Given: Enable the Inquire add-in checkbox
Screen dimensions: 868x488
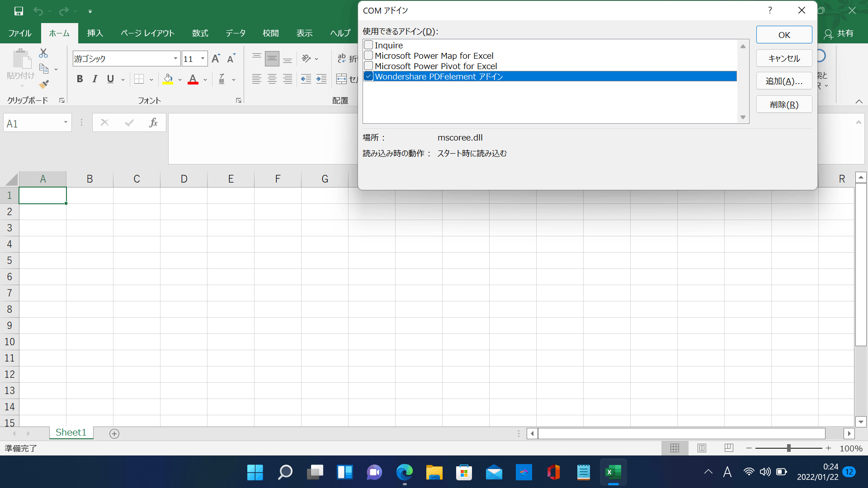Looking at the screenshot, I should (368, 45).
